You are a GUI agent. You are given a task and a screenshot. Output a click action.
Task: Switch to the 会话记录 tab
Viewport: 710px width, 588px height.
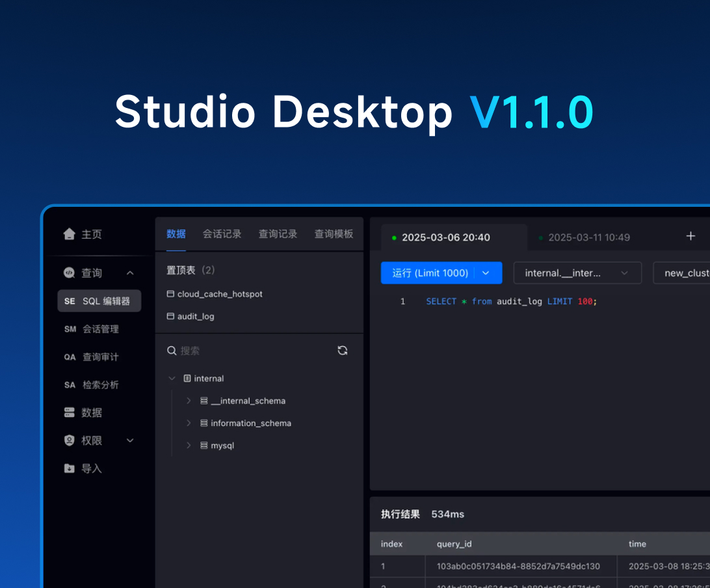pos(222,234)
